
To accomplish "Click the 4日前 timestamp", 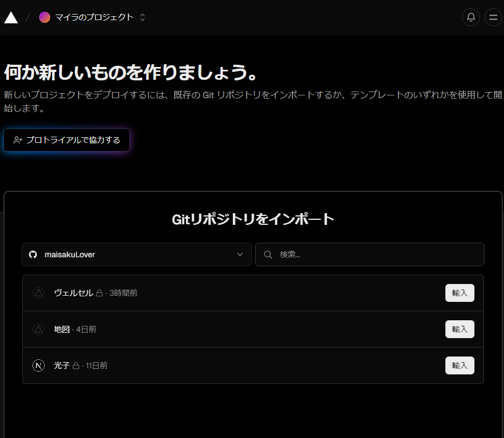I will pyautogui.click(x=86, y=329).
